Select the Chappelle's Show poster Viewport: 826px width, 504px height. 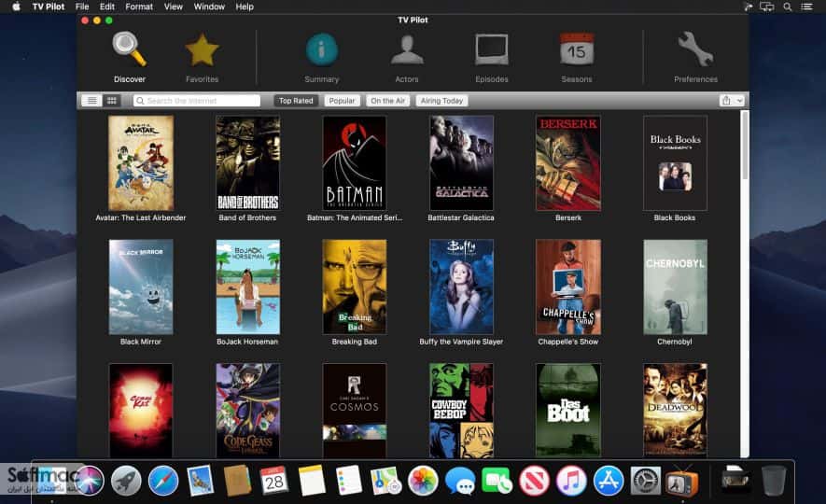[x=567, y=287]
